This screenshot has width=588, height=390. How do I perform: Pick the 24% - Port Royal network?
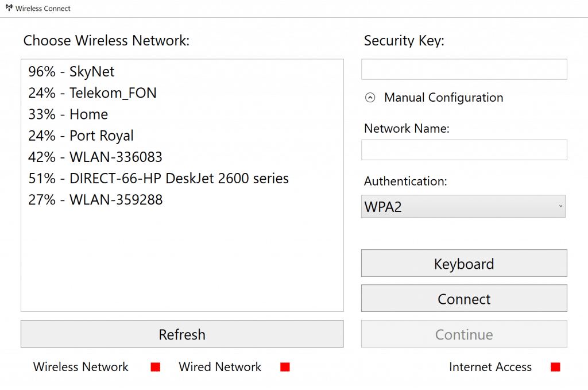pos(182,136)
